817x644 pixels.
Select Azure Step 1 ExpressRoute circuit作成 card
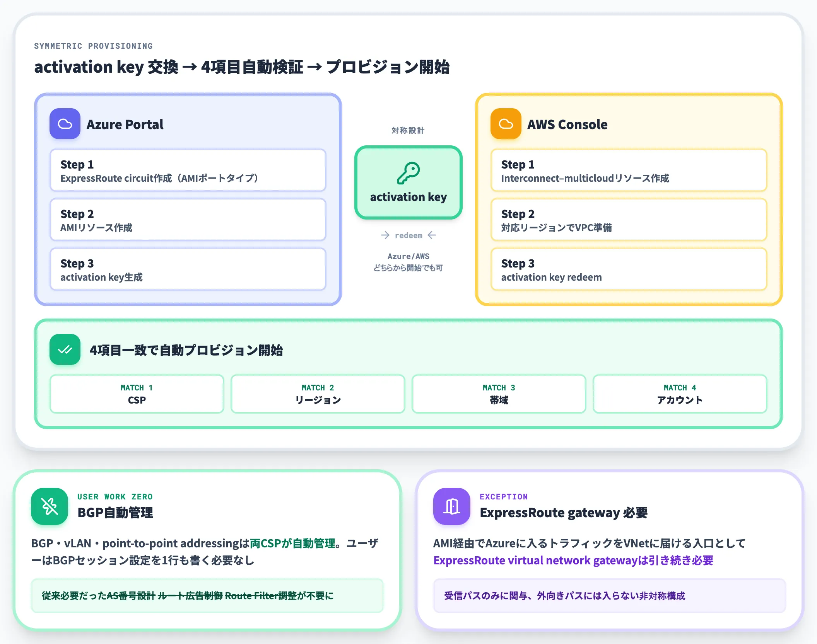pos(188,170)
